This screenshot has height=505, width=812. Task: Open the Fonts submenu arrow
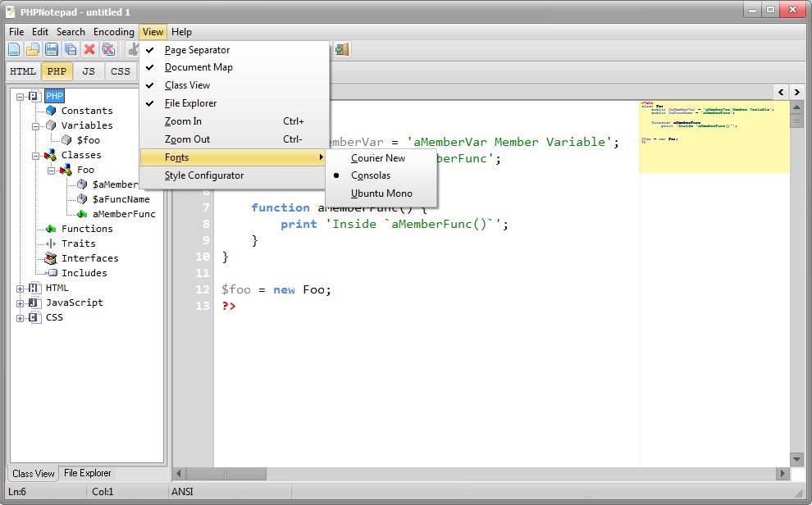[321, 157]
